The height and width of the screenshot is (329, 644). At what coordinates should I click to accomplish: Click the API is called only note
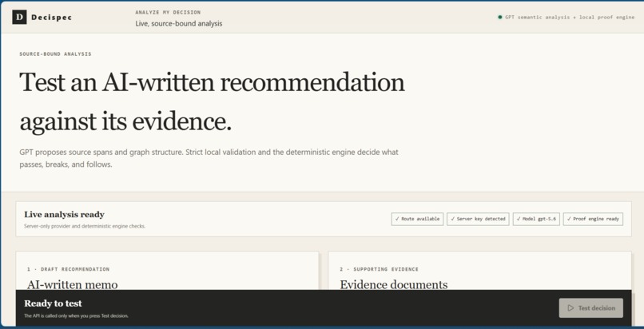click(77, 316)
